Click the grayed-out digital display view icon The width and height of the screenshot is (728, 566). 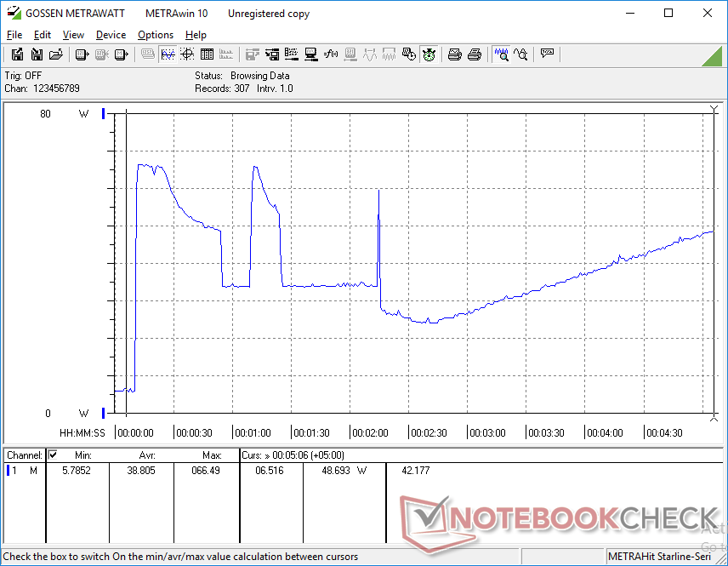point(148,54)
